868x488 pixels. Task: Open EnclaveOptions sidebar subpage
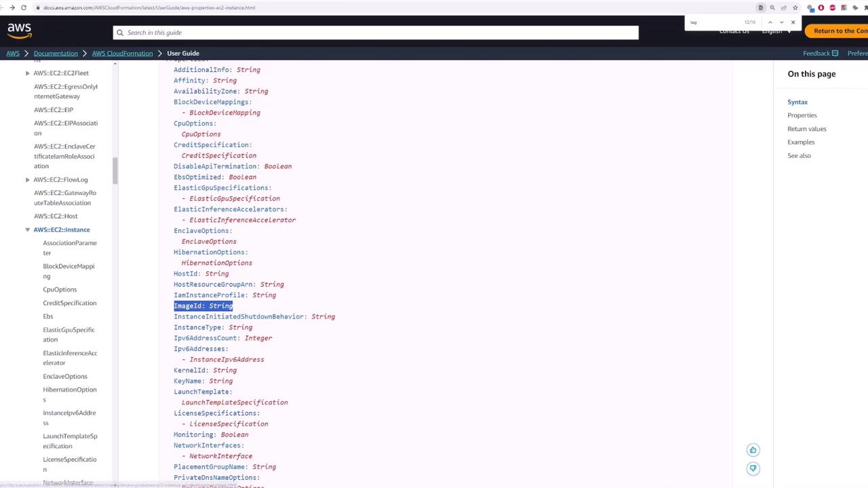pyautogui.click(x=65, y=376)
